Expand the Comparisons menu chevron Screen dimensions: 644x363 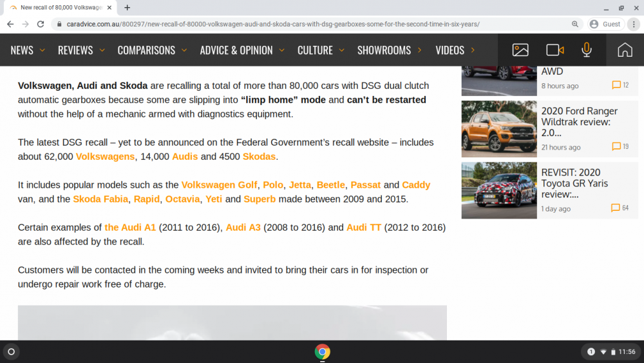click(x=184, y=50)
